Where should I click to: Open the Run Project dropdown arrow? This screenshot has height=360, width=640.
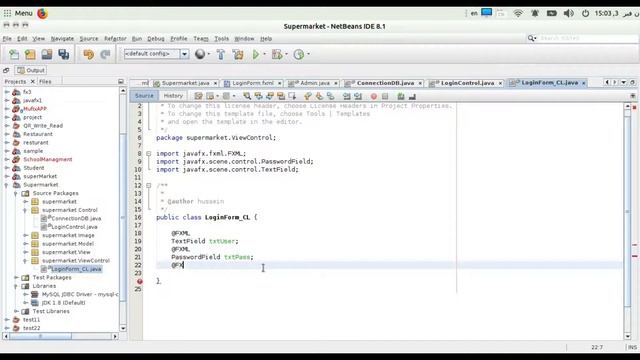pos(264,54)
